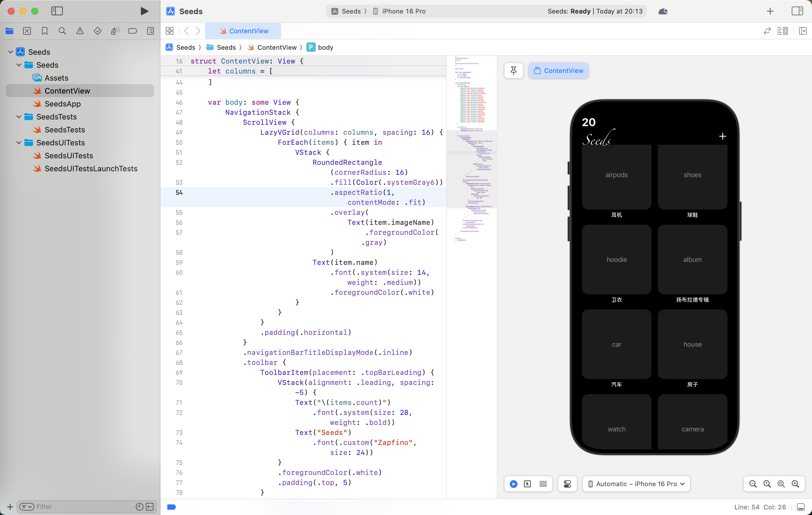This screenshot has height=515, width=812.
Task: Select the ContentView editor tab
Action: [243, 31]
